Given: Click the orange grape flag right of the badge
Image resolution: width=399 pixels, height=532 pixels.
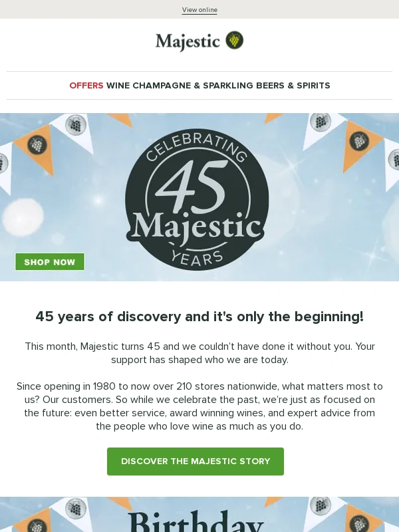Looking at the screenshot, I should 359,144.
